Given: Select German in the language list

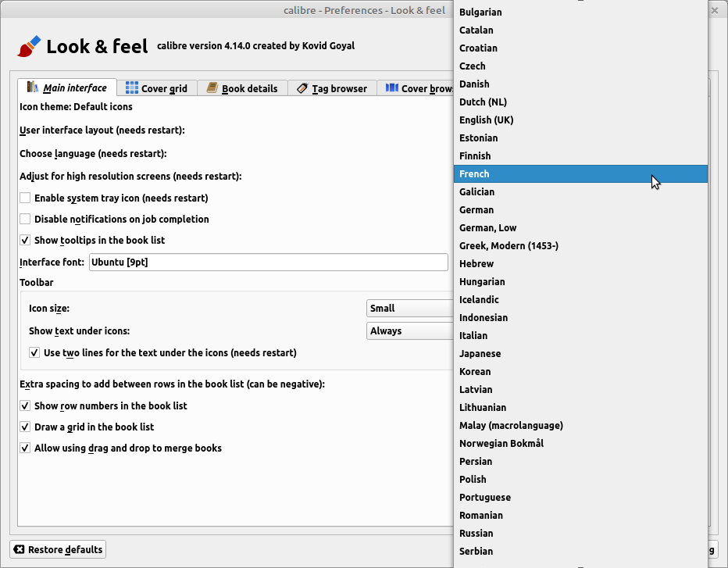Looking at the screenshot, I should click(580, 210).
